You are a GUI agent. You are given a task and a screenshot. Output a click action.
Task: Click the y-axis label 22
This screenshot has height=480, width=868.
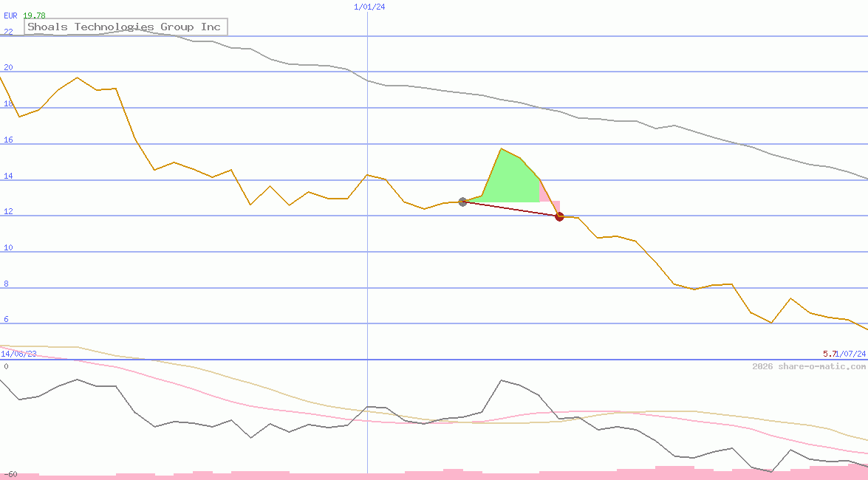pyautogui.click(x=8, y=32)
